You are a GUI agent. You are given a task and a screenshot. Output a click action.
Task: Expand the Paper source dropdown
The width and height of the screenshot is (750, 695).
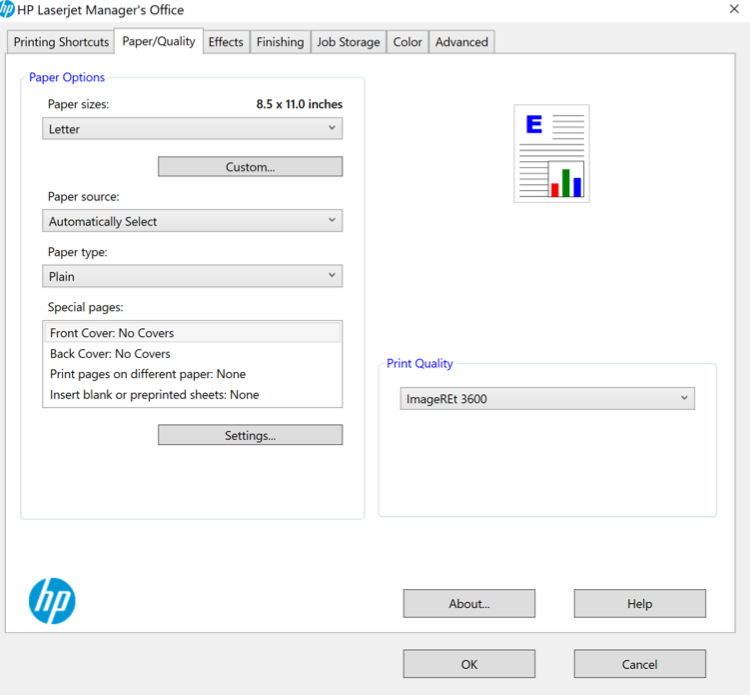tap(192, 222)
